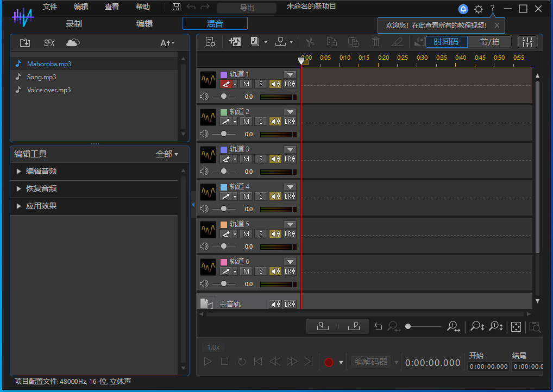This screenshot has height=392, width=553.
Task: Click the zoom-in magnifier icon near the timeline
Action: (453, 326)
